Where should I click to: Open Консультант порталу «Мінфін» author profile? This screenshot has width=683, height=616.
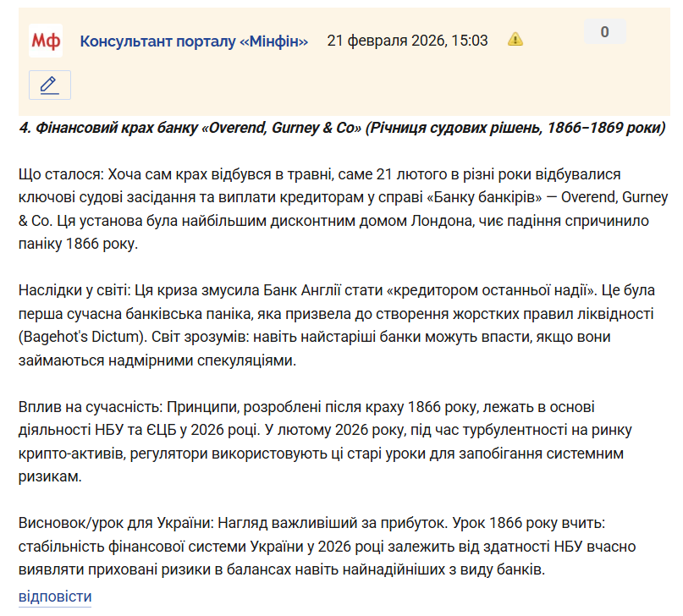click(x=194, y=41)
